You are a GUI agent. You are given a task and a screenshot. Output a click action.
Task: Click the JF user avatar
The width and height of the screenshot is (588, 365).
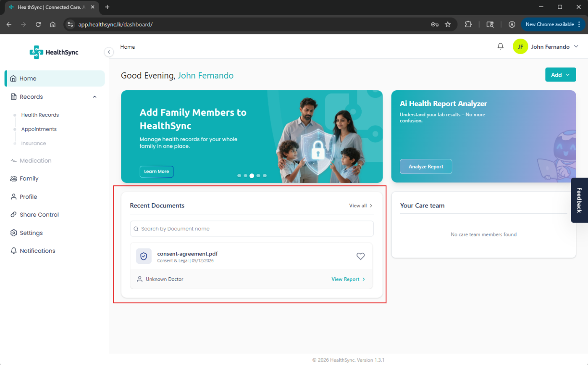[520, 47]
